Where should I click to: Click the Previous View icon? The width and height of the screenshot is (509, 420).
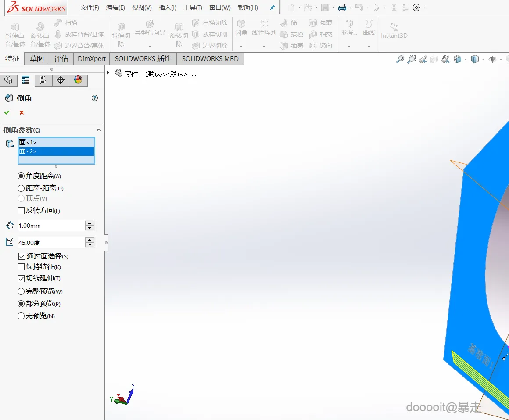coord(423,59)
